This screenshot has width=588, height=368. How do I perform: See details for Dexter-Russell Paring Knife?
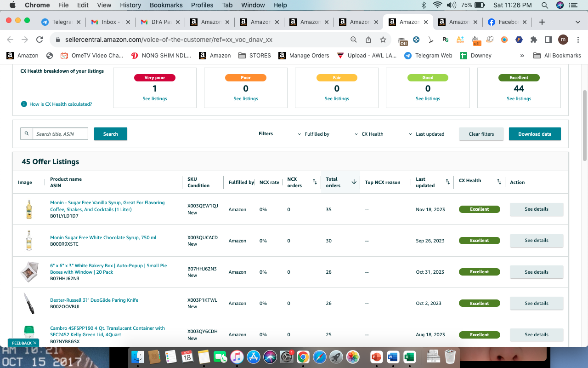(537, 304)
